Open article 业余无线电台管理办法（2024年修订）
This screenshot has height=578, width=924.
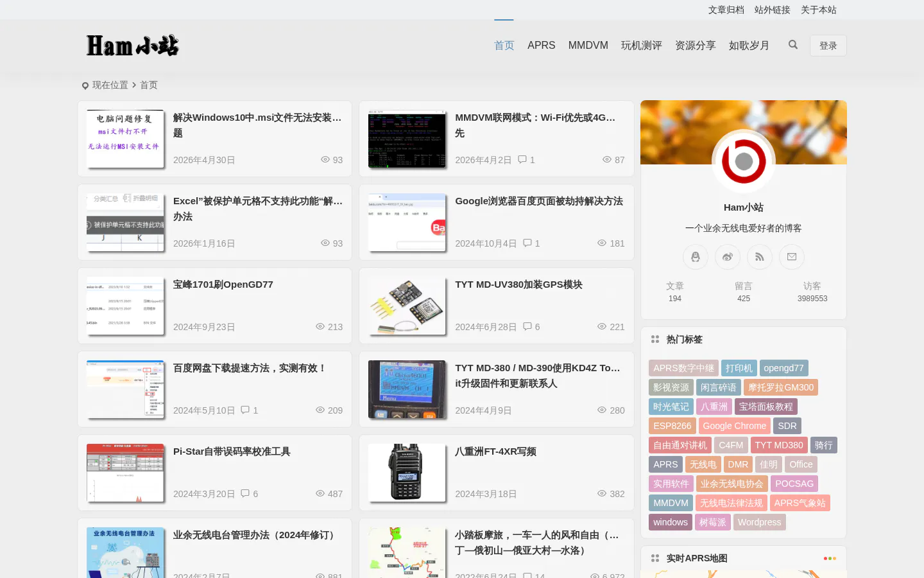pos(256,535)
